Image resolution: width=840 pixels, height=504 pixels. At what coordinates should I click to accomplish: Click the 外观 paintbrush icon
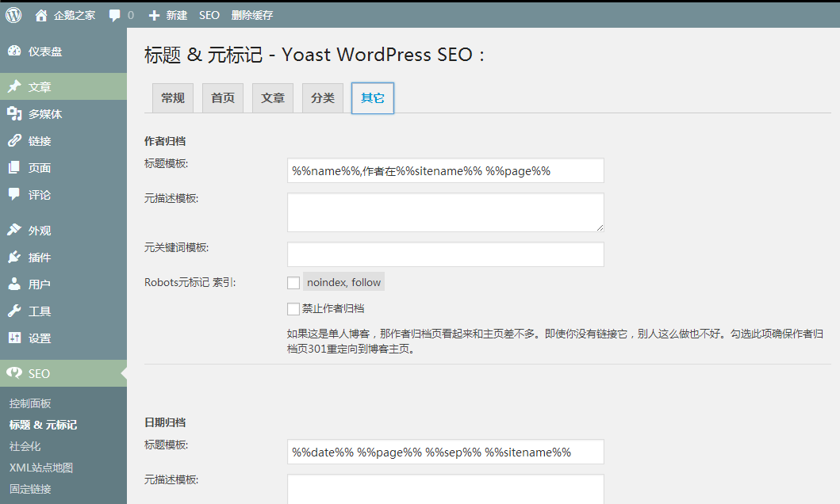point(14,230)
